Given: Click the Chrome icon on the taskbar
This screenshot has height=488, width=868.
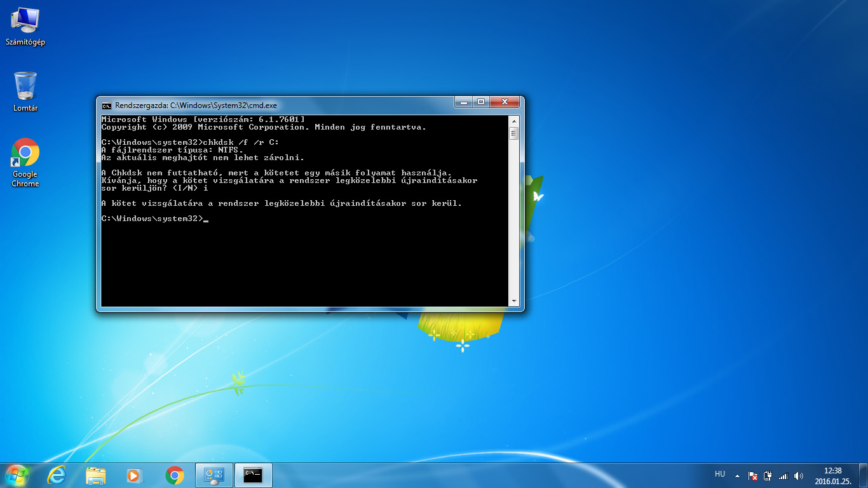Looking at the screenshot, I should (175, 475).
